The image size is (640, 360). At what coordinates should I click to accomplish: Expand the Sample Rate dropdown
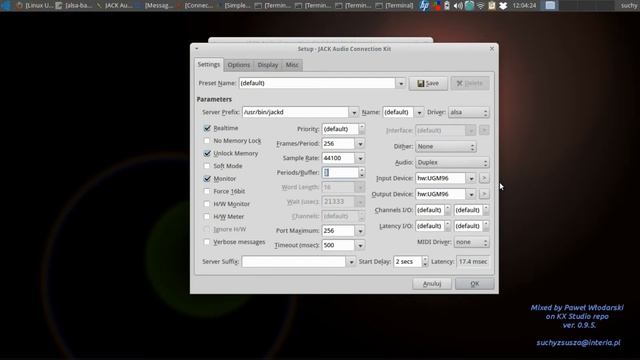[x=360, y=158]
